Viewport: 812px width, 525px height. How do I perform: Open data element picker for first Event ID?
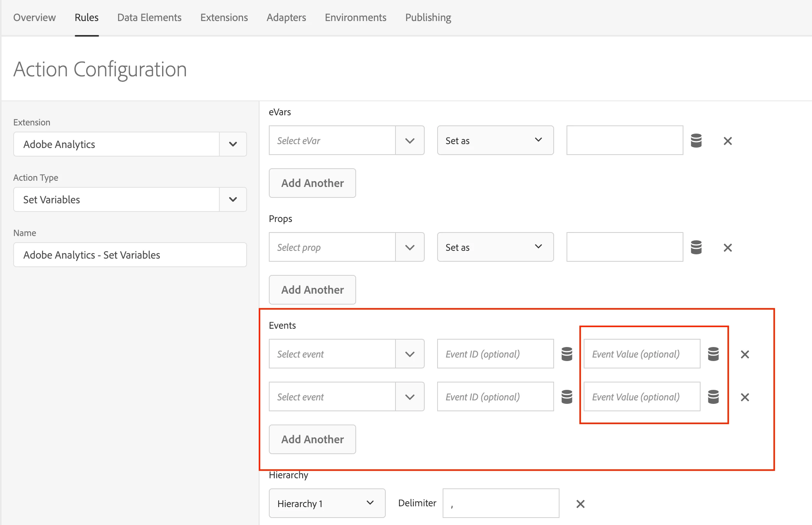567,354
